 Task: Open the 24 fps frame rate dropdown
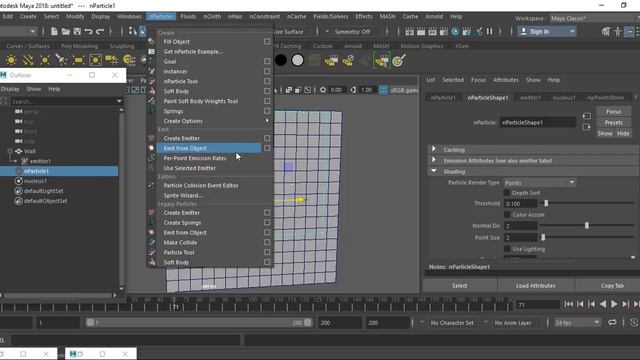tap(577, 322)
